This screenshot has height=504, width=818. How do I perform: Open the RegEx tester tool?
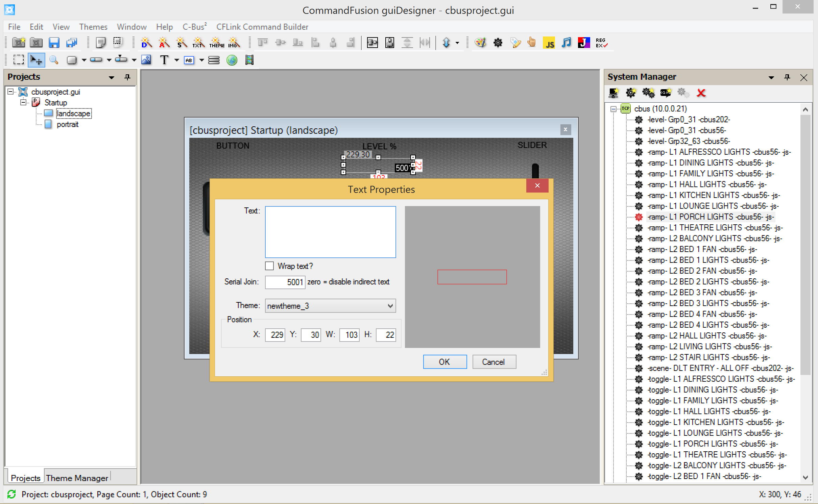click(x=601, y=43)
